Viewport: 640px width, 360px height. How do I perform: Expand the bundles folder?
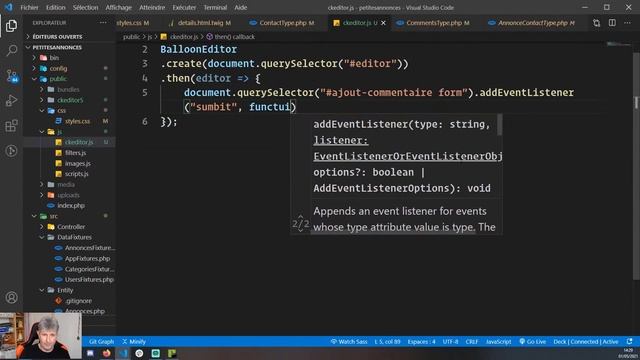[x=68, y=89]
